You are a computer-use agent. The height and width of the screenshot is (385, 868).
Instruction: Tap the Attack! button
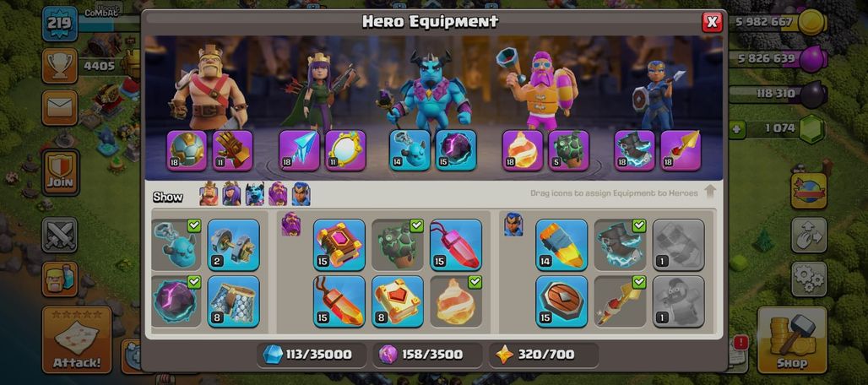77,339
